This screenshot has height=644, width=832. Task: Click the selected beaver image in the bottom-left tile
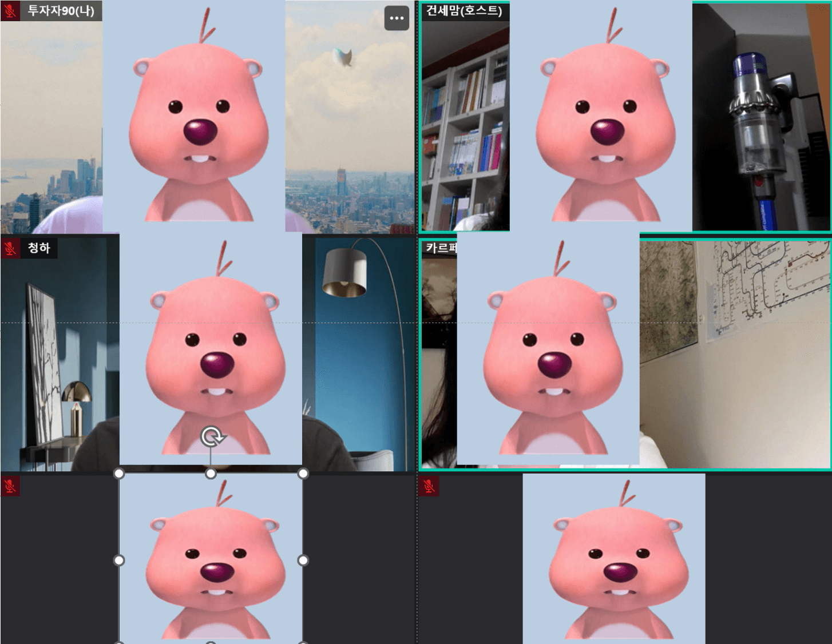click(211, 559)
